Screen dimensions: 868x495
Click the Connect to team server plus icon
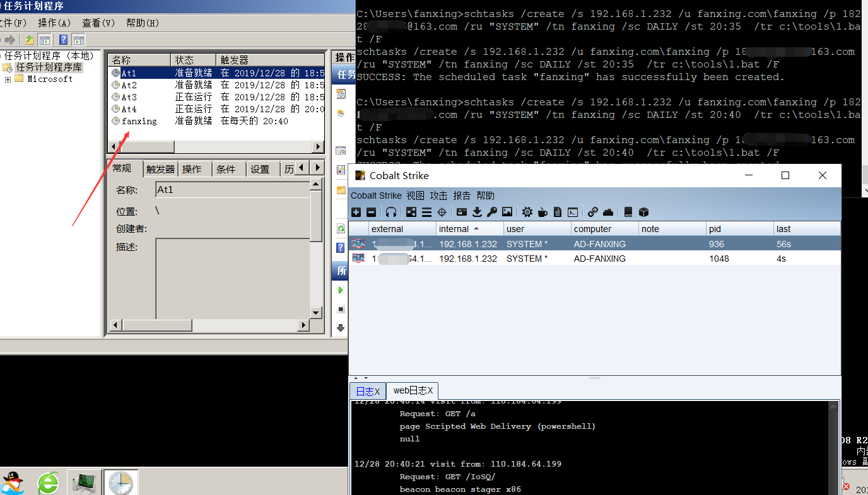click(356, 213)
